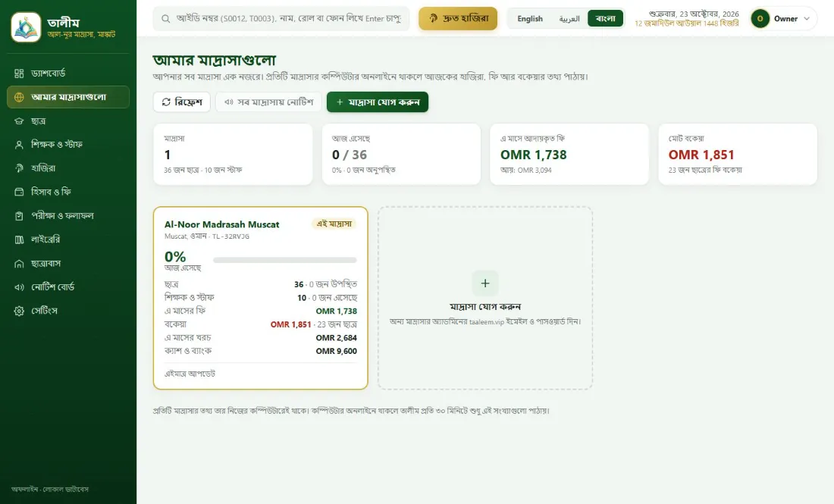Screen dimensions: 834x504
Task: Click the দ্রুত হাজিরা button
Action: point(458,19)
